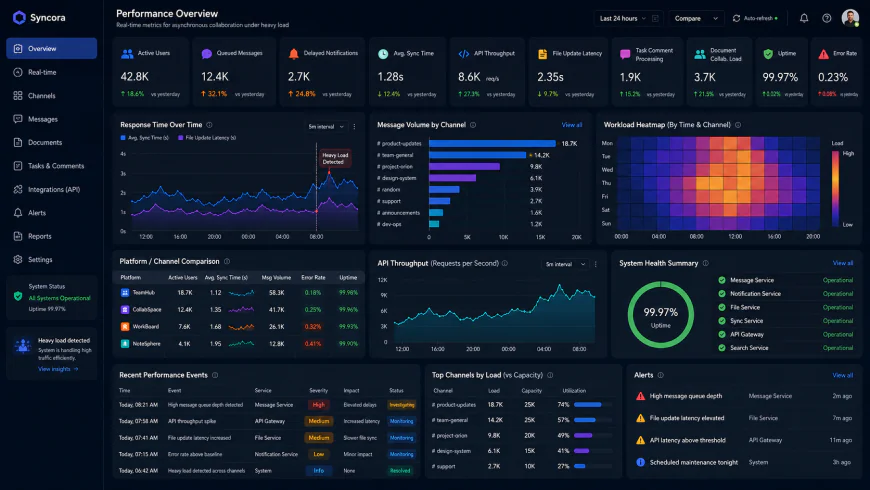Click info icon next to Recent Performance Events
Image resolution: width=870 pixels, height=490 pixels.
215,375
